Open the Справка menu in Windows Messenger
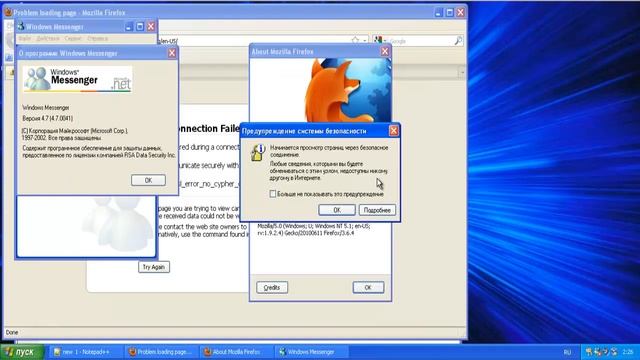This screenshot has width=640, height=360. click(98, 38)
